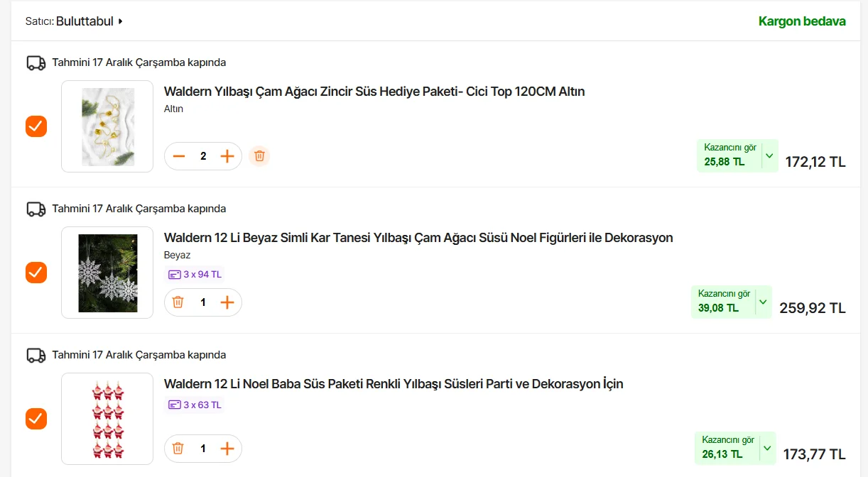Click the 259,92 TL price
This screenshot has width=868, height=477.
(813, 308)
